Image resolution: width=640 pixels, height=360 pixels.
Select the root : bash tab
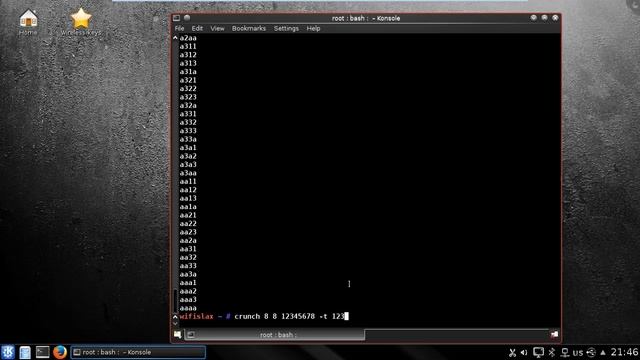pyautogui.click(x=275, y=335)
